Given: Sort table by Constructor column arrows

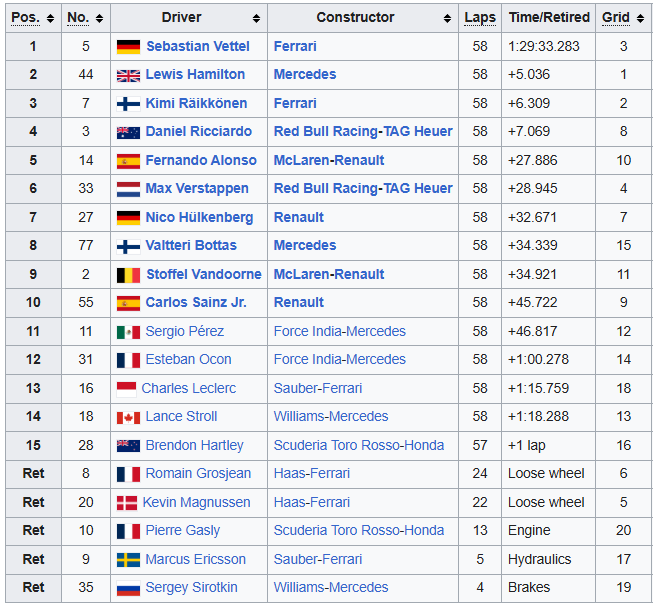Looking at the screenshot, I should (x=447, y=18).
